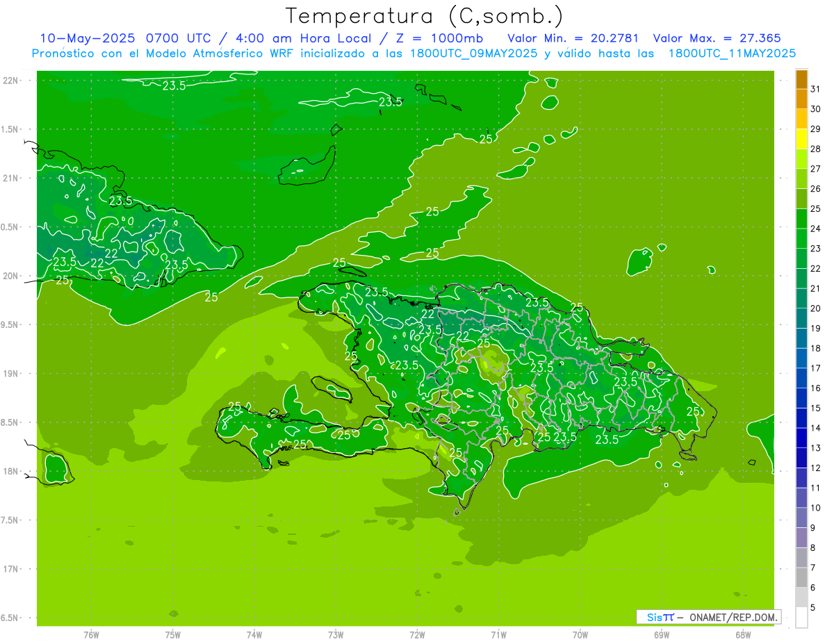Screen dimensions: 834x644
Task: Click the ONAMET/REP.DOM. credit label
Action: [735, 617]
